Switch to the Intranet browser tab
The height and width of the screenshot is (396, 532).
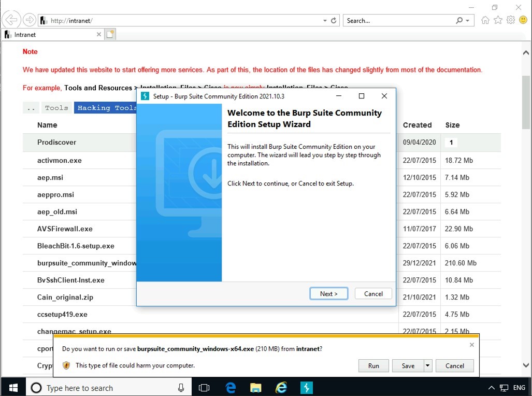click(x=49, y=34)
